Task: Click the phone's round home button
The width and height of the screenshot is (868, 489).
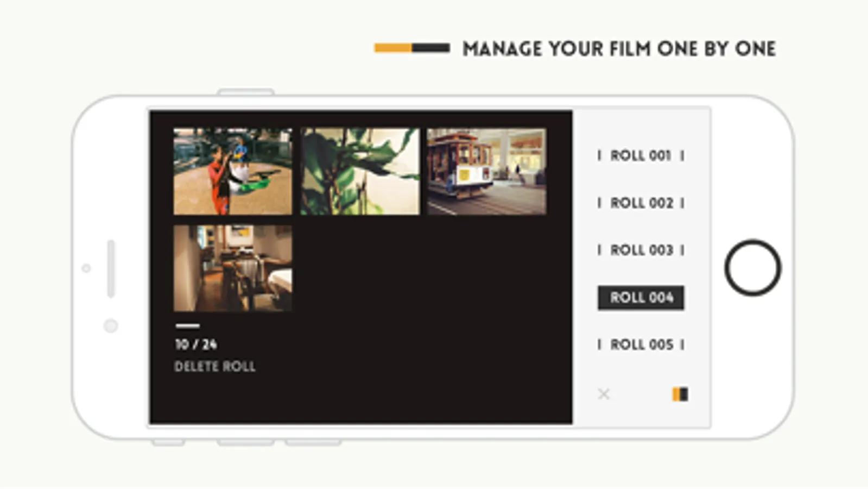Action: (752, 268)
